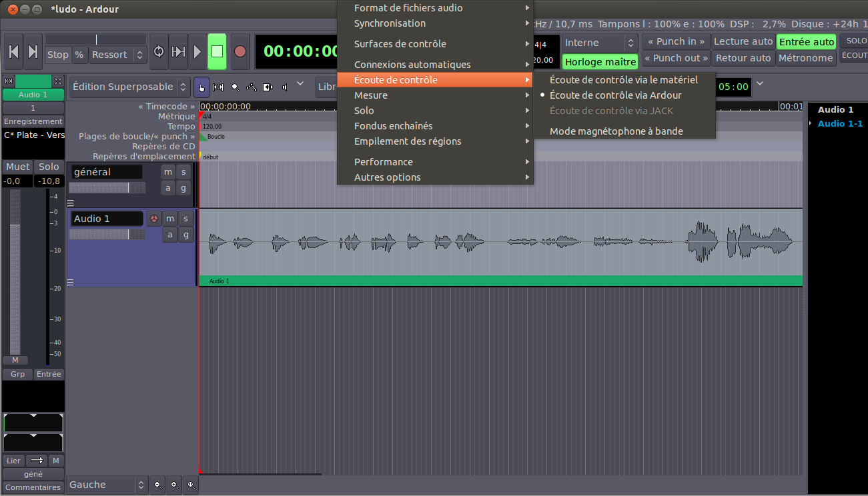Hide the Audio 1 mixer strip

pyautogui.click(x=58, y=81)
